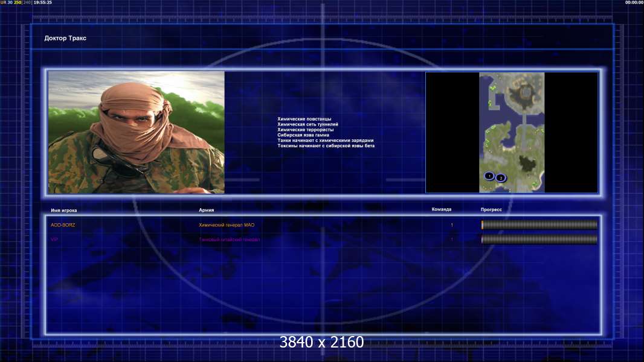This screenshot has height=362, width=644.
Task: Click the yellow 250 value in the top bar
Action: (x=18, y=2)
